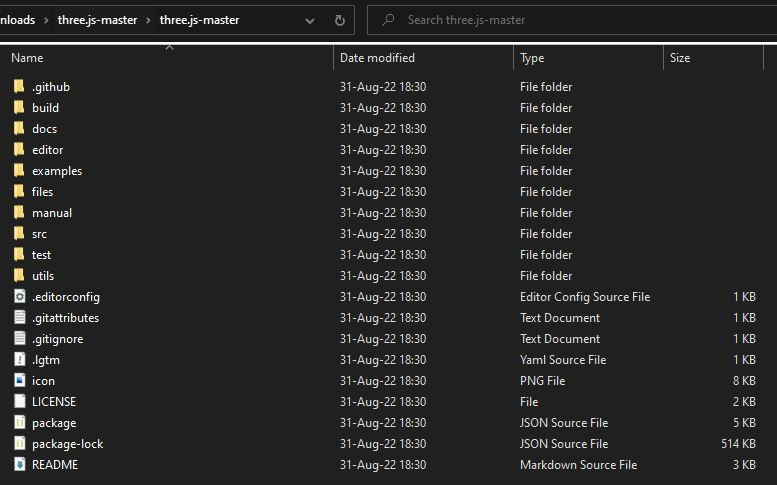Refresh the three.js-master folder view
Screen dimensions: 777x485
[x=339, y=20]
